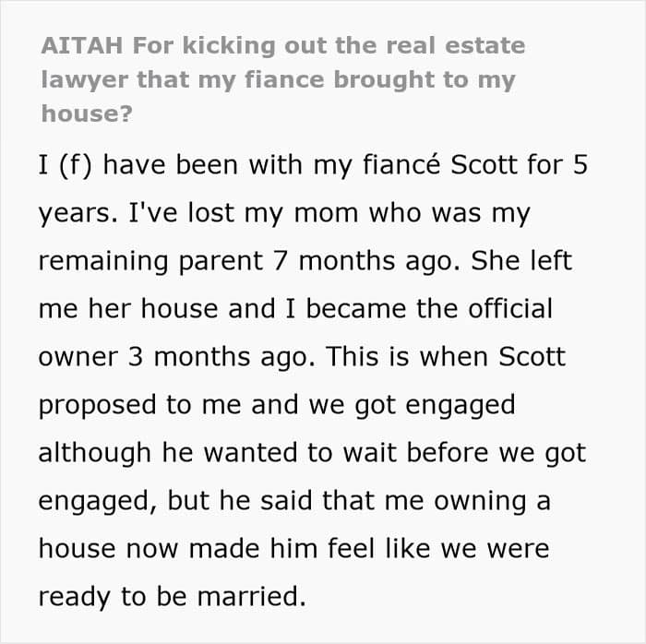646x644 pixels.
Task: Click the "(f)" text in the first sentence
Action: point(80,168)
